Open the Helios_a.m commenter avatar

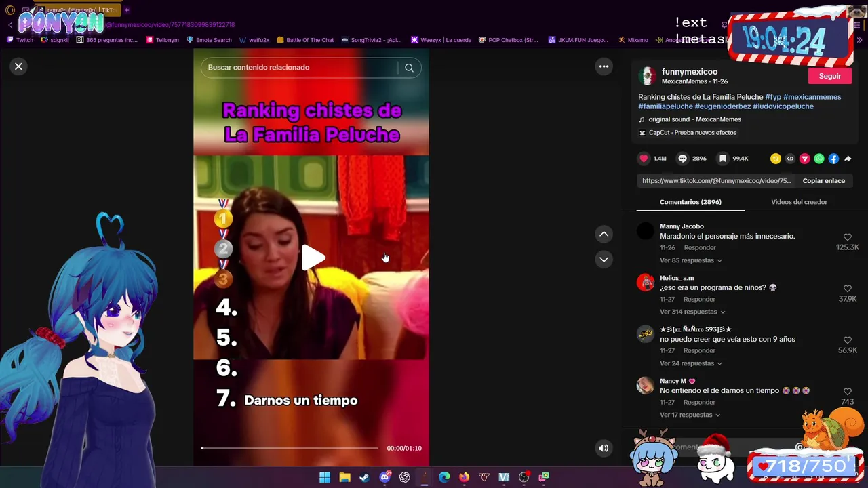[x=646, y=283]
